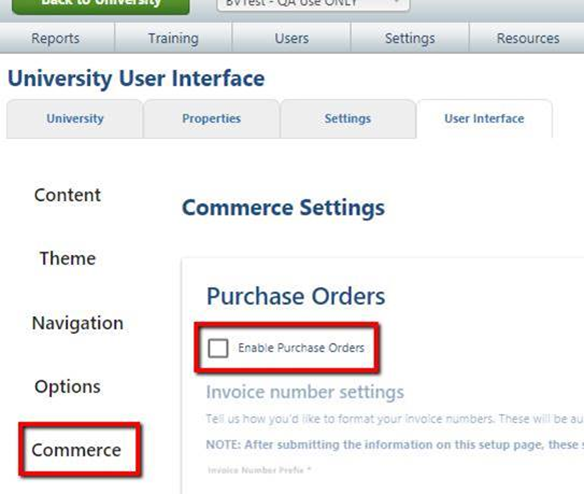Image resolution: width=584 pixels, height=494 pixels.
Task: Open the Training menu
Action: 173,38
